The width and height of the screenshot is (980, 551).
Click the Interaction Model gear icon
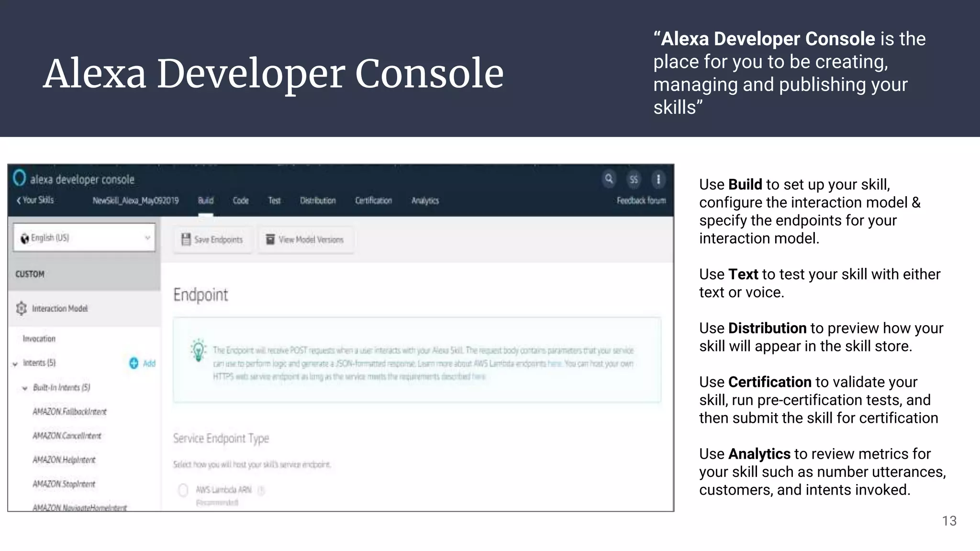pos(22,309)
